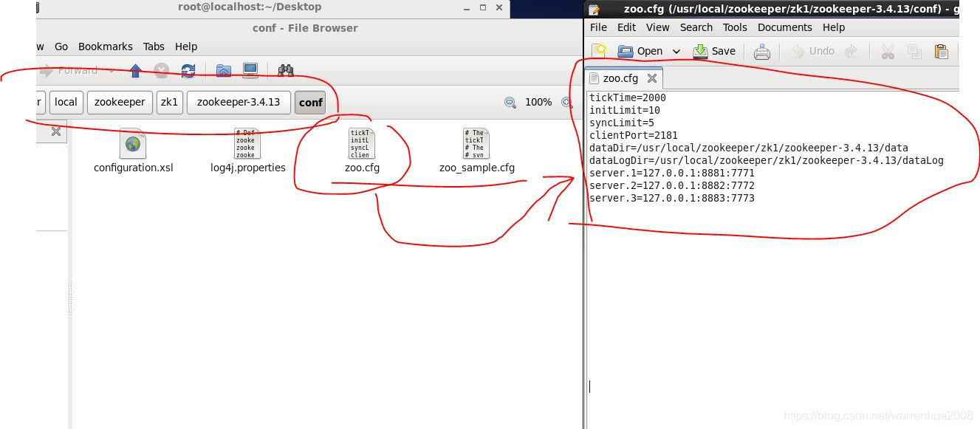This screenshot has height=429, width=980.
Task: Click the server.2=127.0.0.1:8882:7772 line
Action: point(672,185)
